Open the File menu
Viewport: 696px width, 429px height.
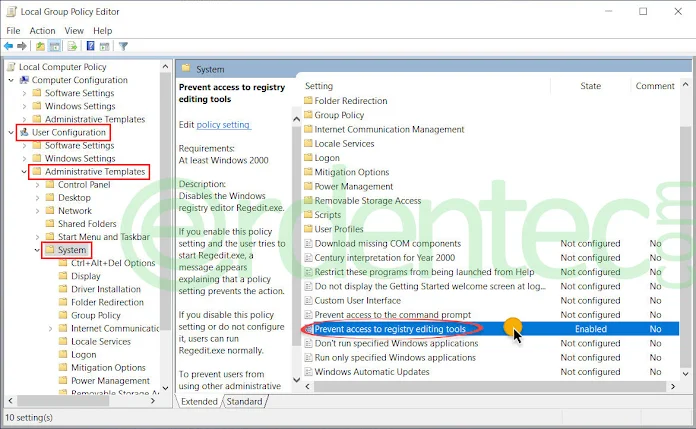coord(13,31)
